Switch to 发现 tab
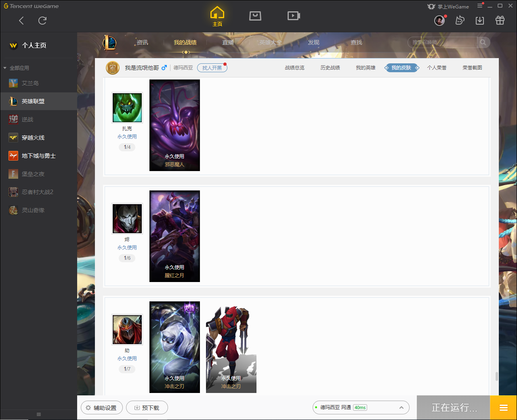Screen dimensions: 517x420 pyautogui.click(x=313, y=42)
